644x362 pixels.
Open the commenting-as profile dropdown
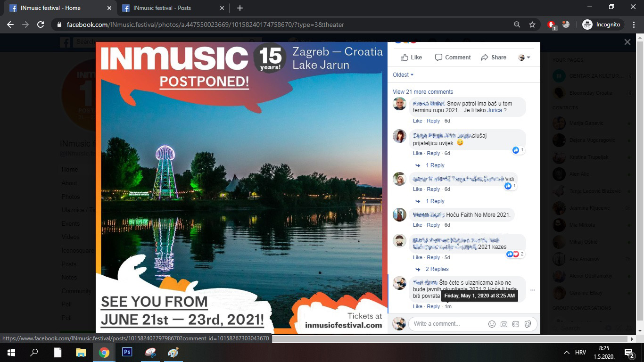(x=524, y=58)
